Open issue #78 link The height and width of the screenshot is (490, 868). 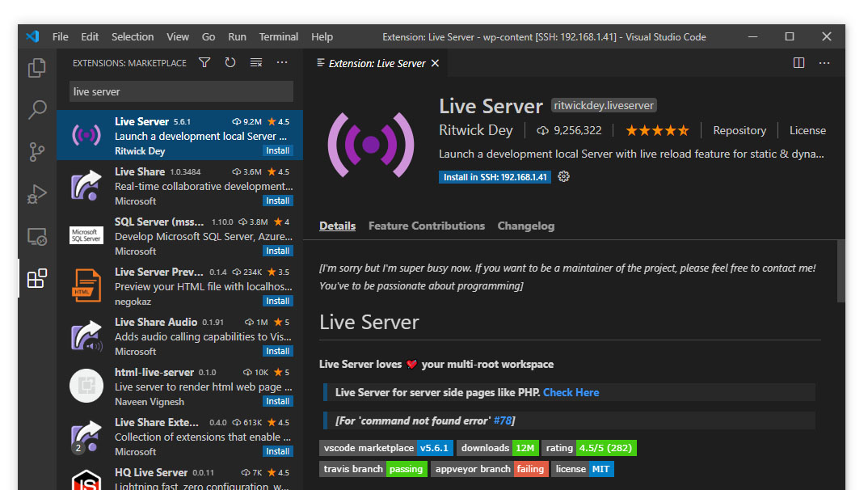503,420
